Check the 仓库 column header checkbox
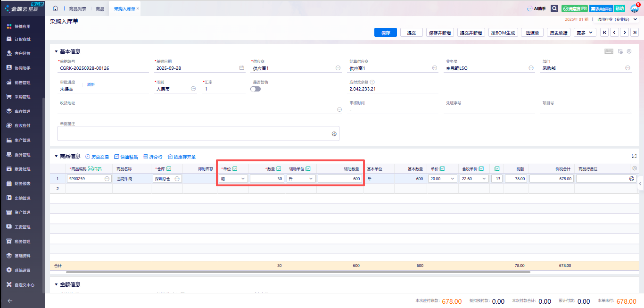This screenshot has height=308, width=644. 169,169
